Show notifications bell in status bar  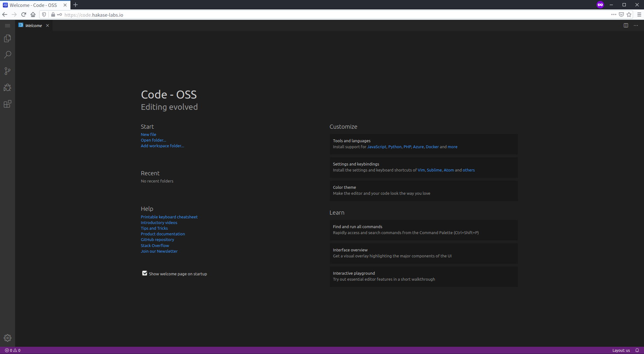(x=637, y=350)
